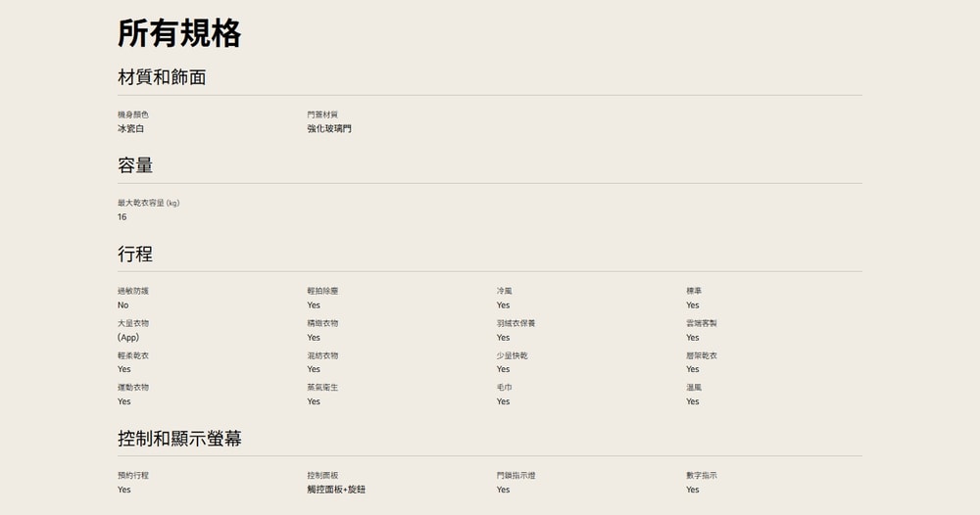
Task: Click the 最大乾衣容量 (kg) label
Action: (148, 203)
